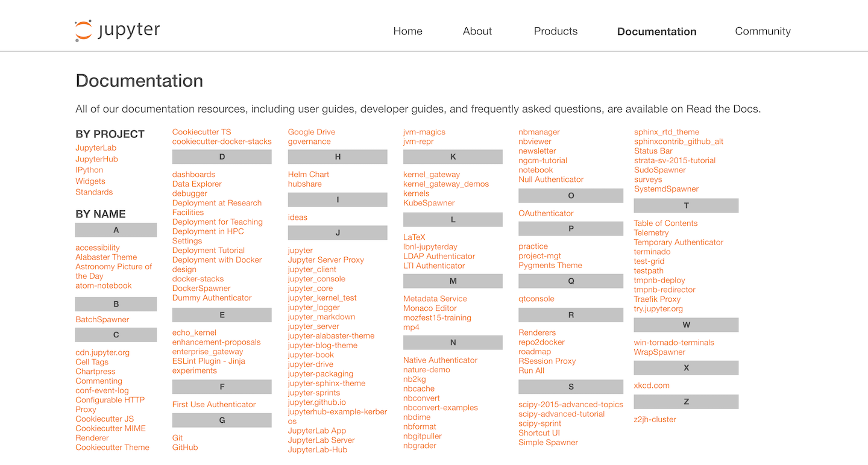Open the Products menu item
Image resolution: width=868 pixels, height=465 pixels.
[556, 31]
